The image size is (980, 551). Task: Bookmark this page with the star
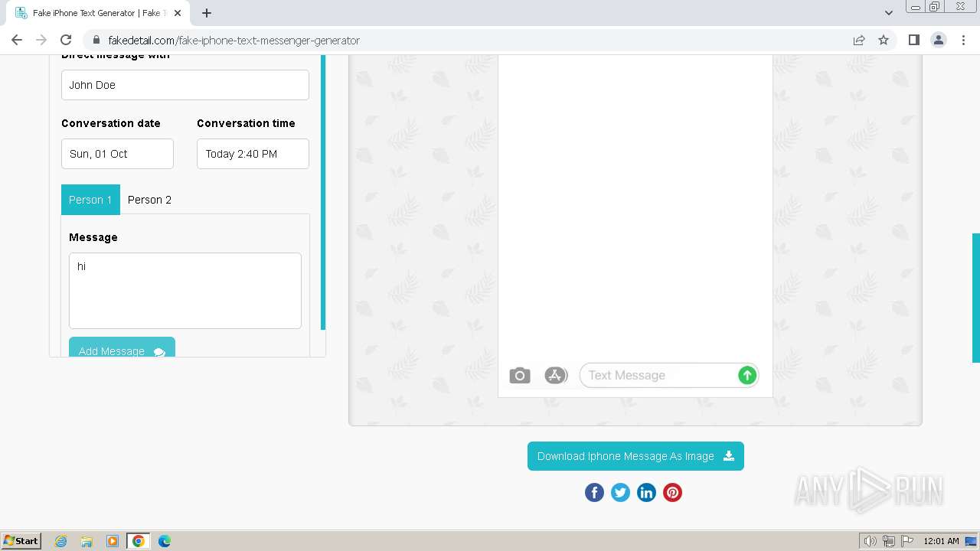pyautogui.click(x=884, y=40)
